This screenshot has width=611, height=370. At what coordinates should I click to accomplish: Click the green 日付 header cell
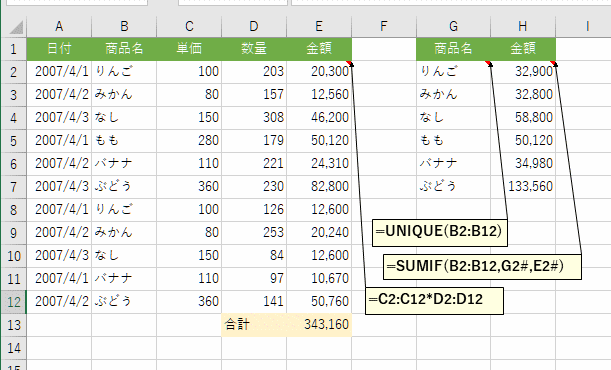(x=59, y=49)
